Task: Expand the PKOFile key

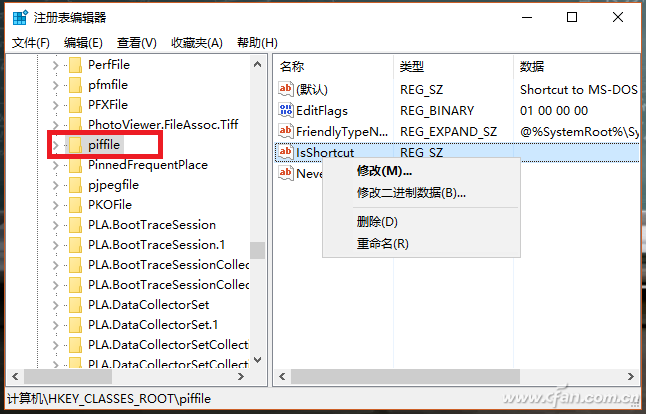Action: 56,205
